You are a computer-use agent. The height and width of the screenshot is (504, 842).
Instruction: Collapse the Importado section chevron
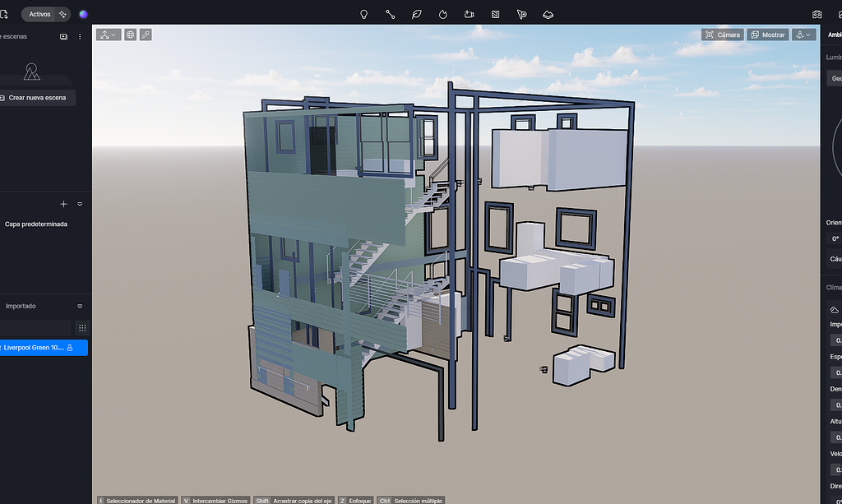80,307
